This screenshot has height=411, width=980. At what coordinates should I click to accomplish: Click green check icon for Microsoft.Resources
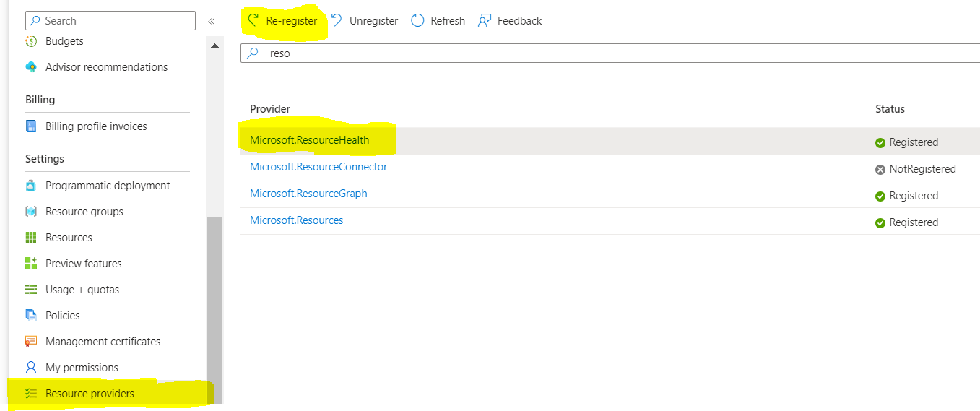(880, 223)
